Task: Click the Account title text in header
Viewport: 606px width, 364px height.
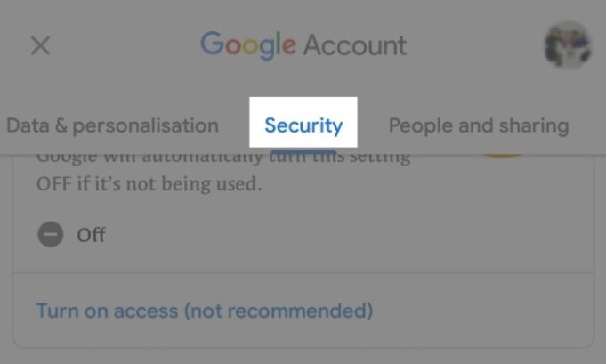Action: click(x=354, y=45)
